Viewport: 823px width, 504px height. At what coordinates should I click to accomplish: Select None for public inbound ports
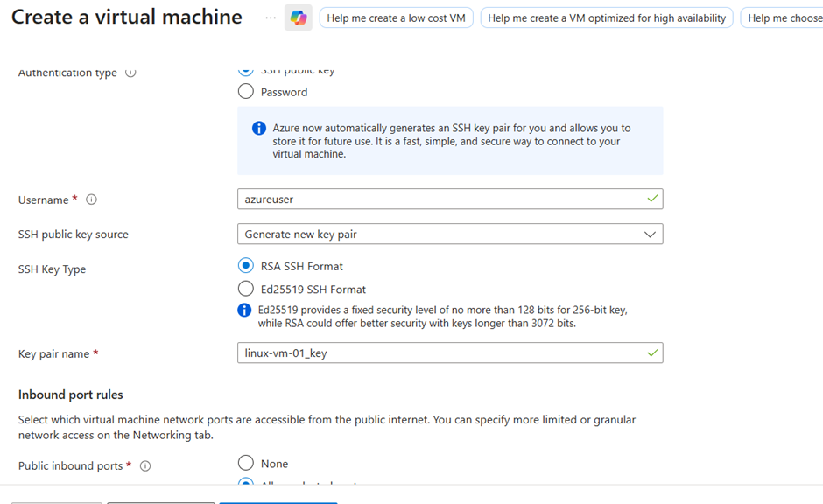246,463
